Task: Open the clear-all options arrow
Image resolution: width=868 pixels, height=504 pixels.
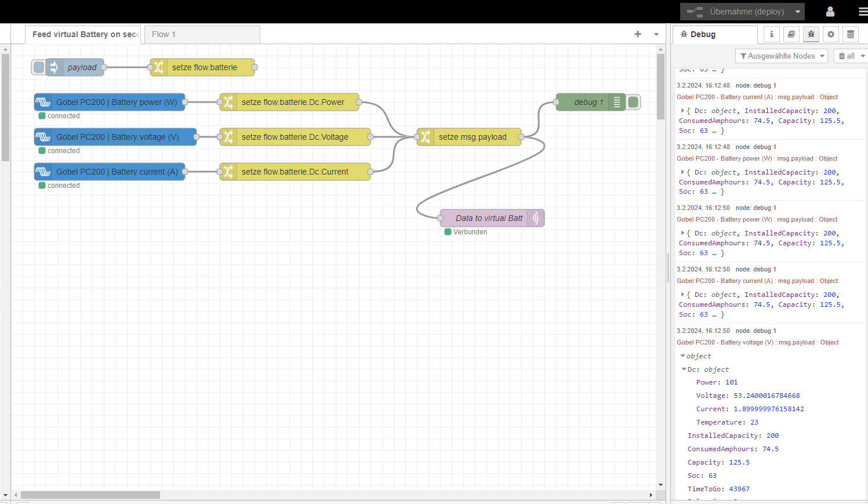Action: (x=863, y=56)
